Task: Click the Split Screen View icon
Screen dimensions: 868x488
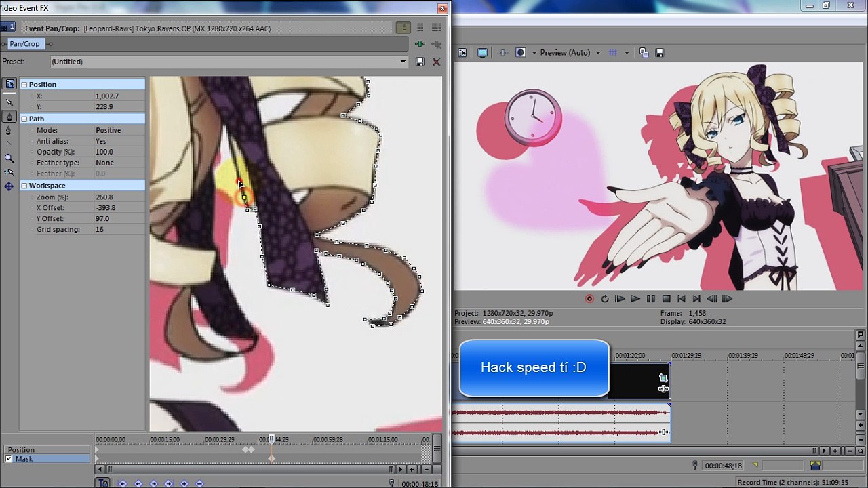Action: [521, 52]
